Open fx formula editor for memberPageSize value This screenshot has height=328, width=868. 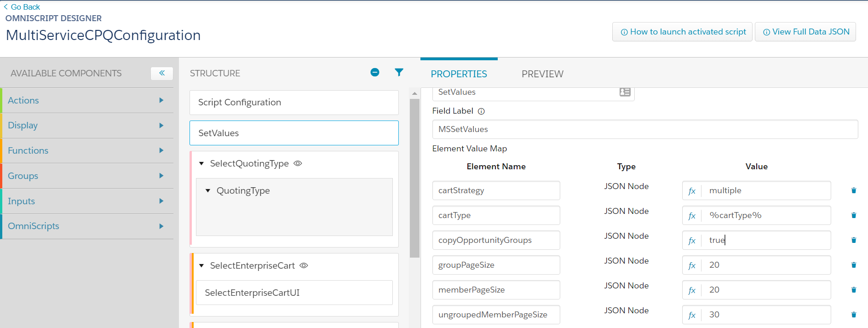click(692, 290)
